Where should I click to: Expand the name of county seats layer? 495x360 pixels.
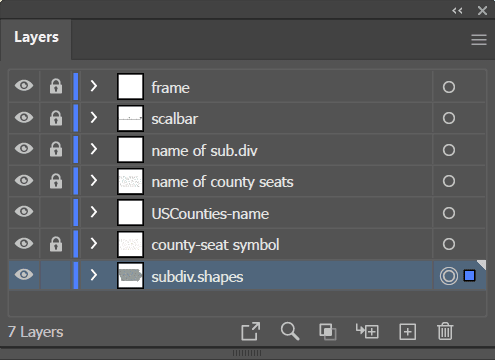coord(94,180)
